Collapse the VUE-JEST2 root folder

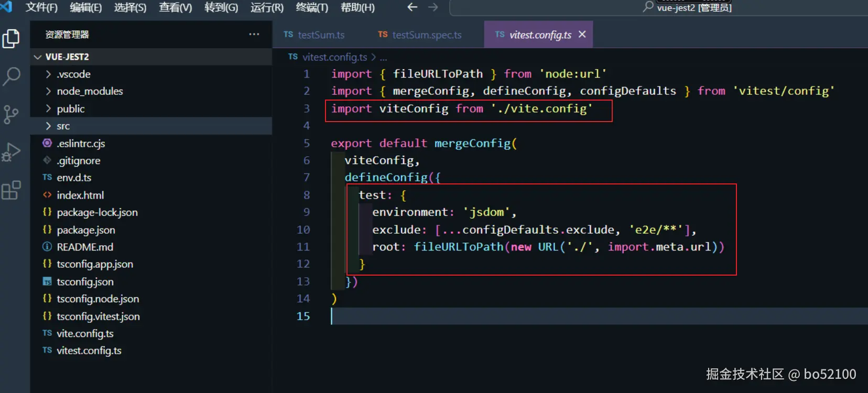38,57
